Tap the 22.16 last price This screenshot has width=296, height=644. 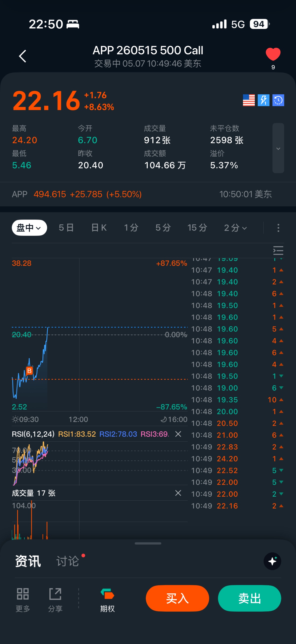pyautogui.click(x=46, y=101)
